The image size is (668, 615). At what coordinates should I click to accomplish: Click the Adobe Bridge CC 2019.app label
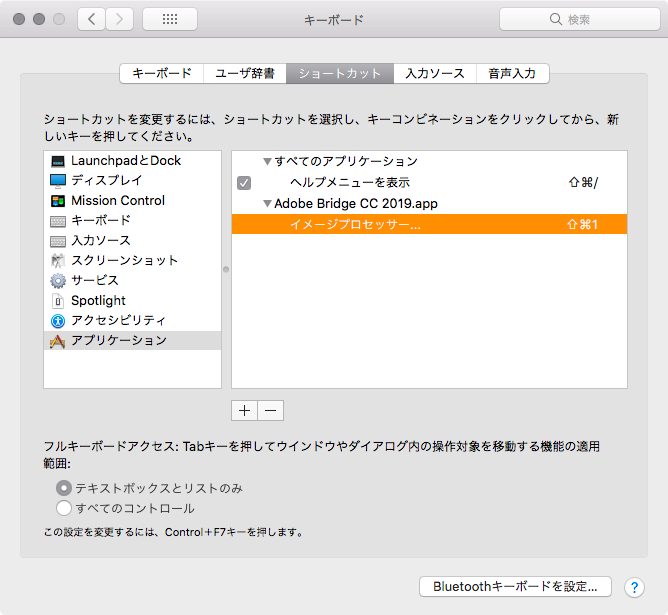point(356,204)
